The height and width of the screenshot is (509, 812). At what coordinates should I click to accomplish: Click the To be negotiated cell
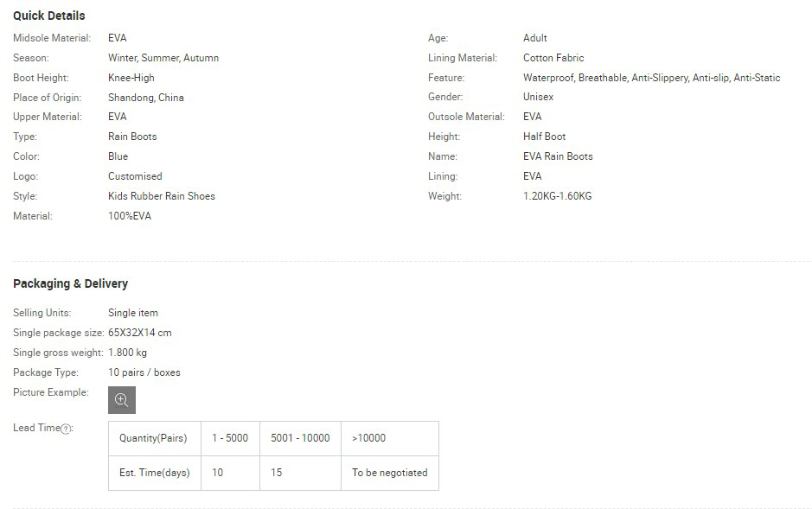(390, 473)
